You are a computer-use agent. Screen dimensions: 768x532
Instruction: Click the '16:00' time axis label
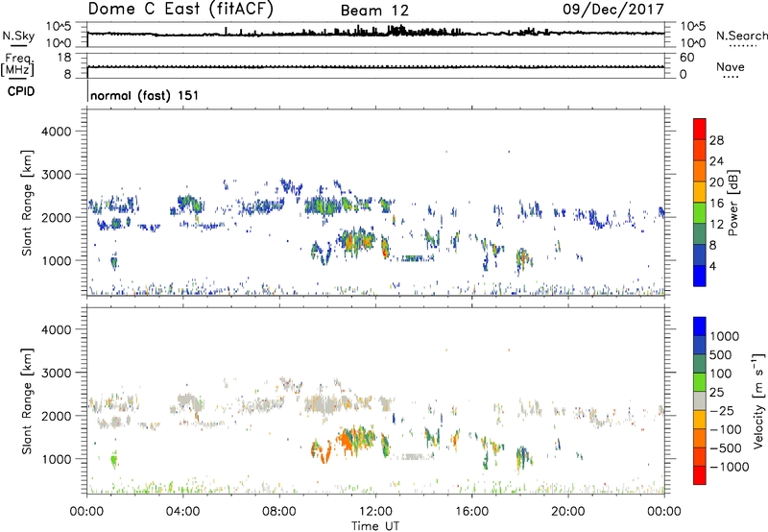[471, 512]
